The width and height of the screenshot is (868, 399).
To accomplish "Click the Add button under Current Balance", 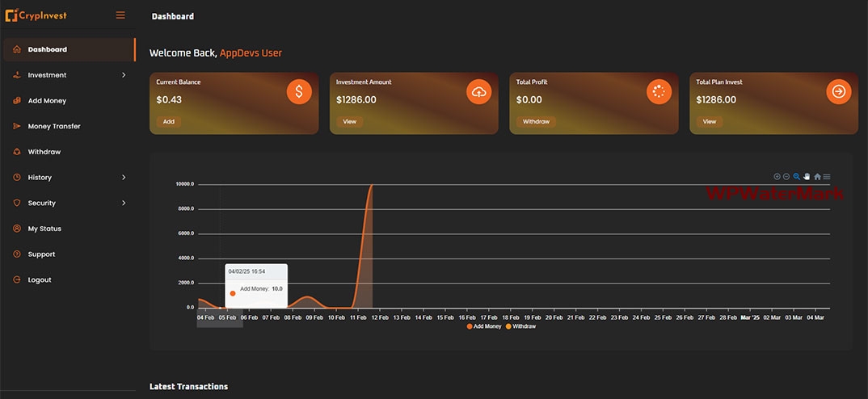I will click(x=168, y=122).
